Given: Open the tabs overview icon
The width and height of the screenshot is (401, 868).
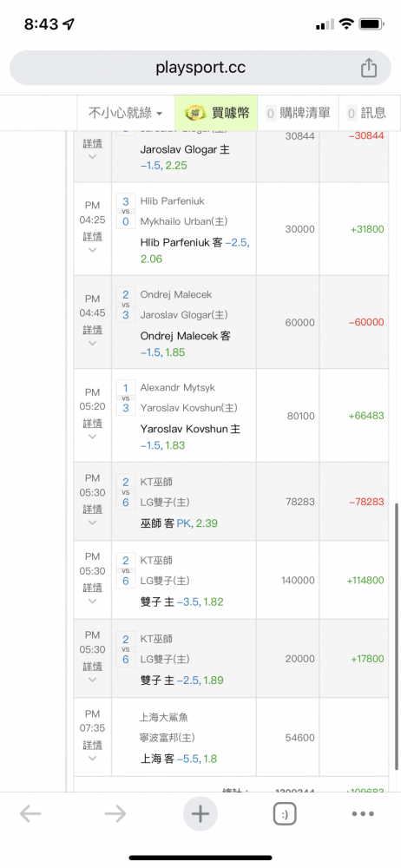Looking at the screenshot, I should point(285,814).
